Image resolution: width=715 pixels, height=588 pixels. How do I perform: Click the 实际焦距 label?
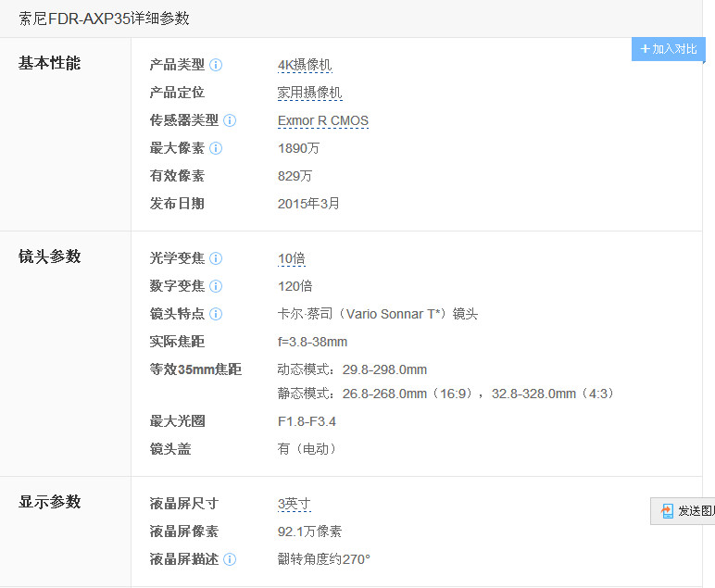[x=177, y=342]
